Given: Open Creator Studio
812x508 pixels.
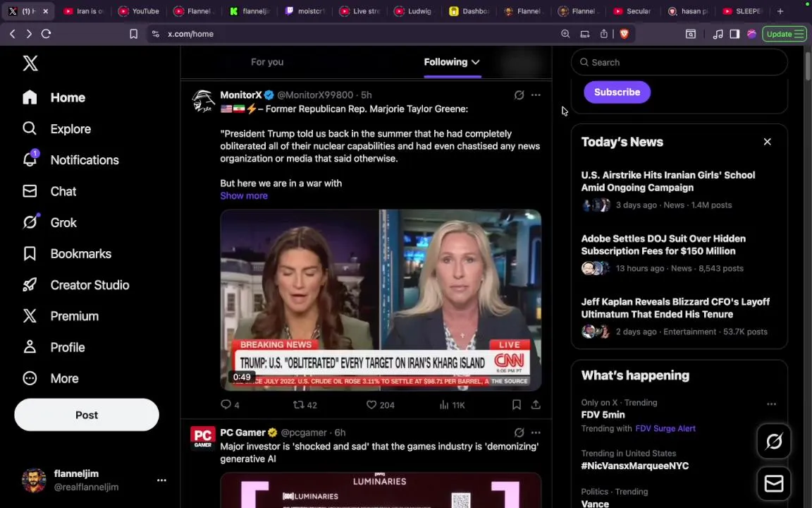Looking at the screenshot, I should click(75, 284).
